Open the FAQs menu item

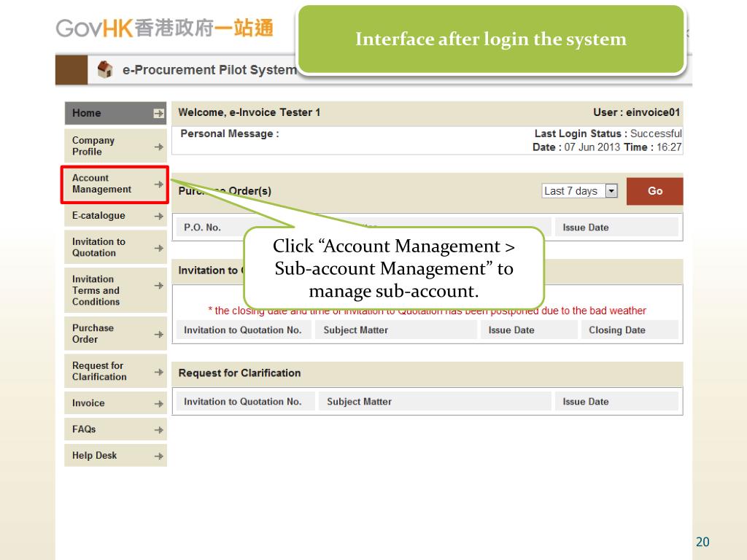pos(84,429)
